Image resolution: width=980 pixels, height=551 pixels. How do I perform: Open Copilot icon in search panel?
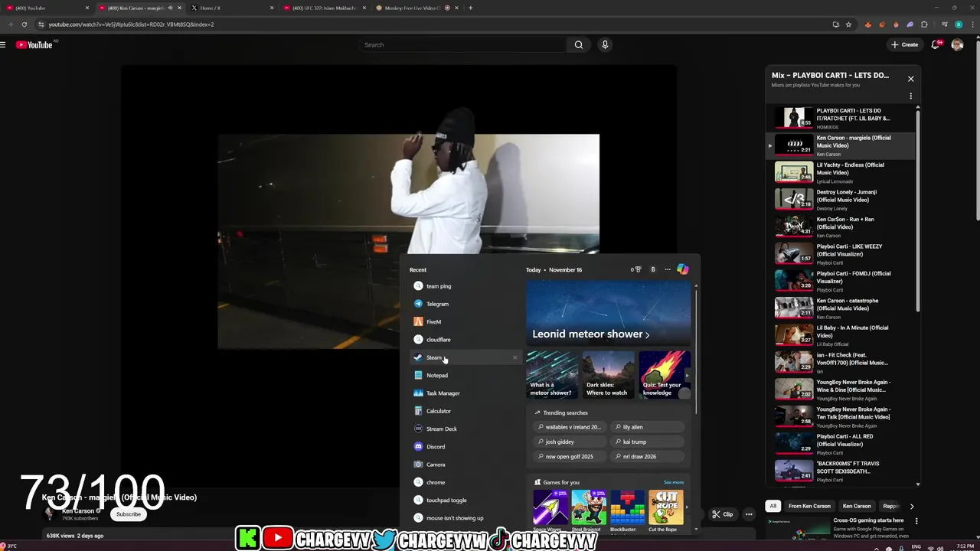point(683,269)
